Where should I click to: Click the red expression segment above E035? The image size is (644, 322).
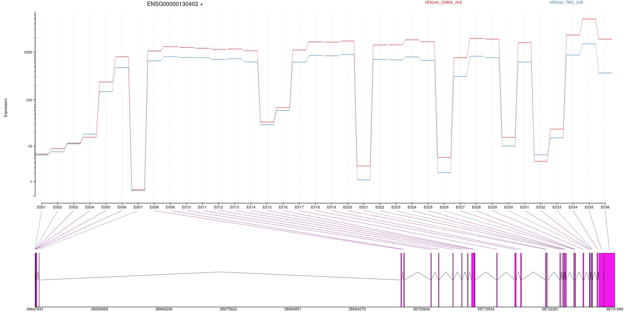coord(589,19)
